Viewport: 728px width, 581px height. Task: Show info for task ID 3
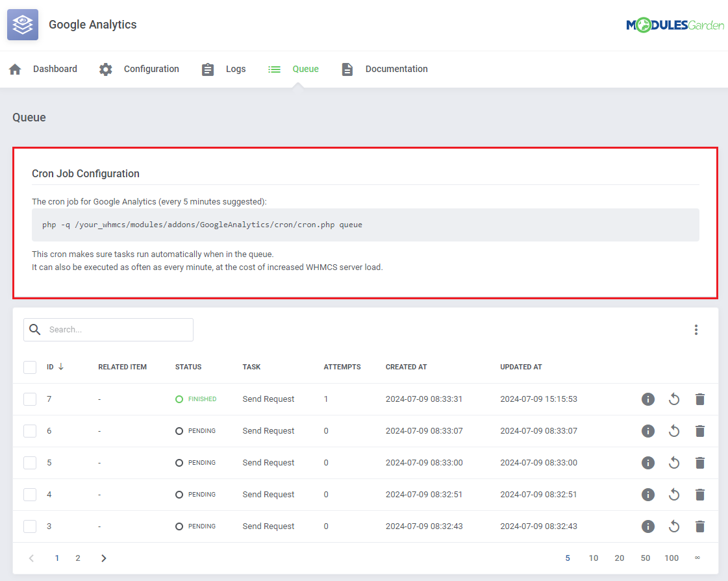pos(648,526)
